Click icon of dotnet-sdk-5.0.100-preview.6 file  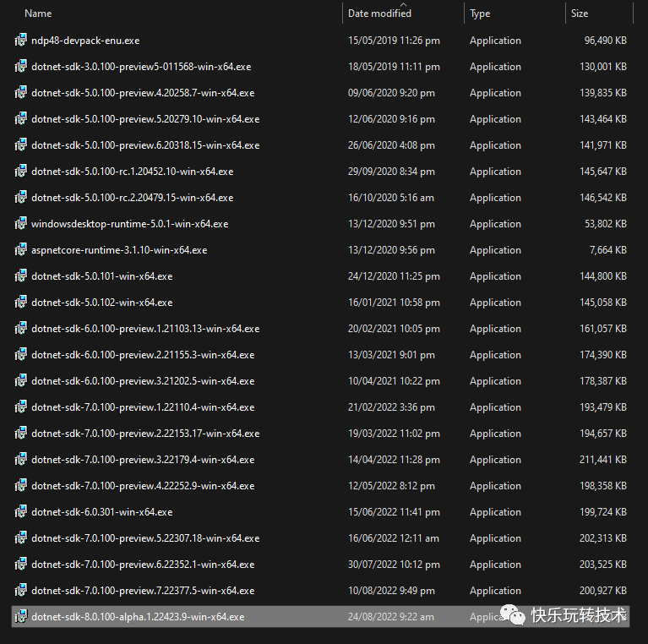20,145
